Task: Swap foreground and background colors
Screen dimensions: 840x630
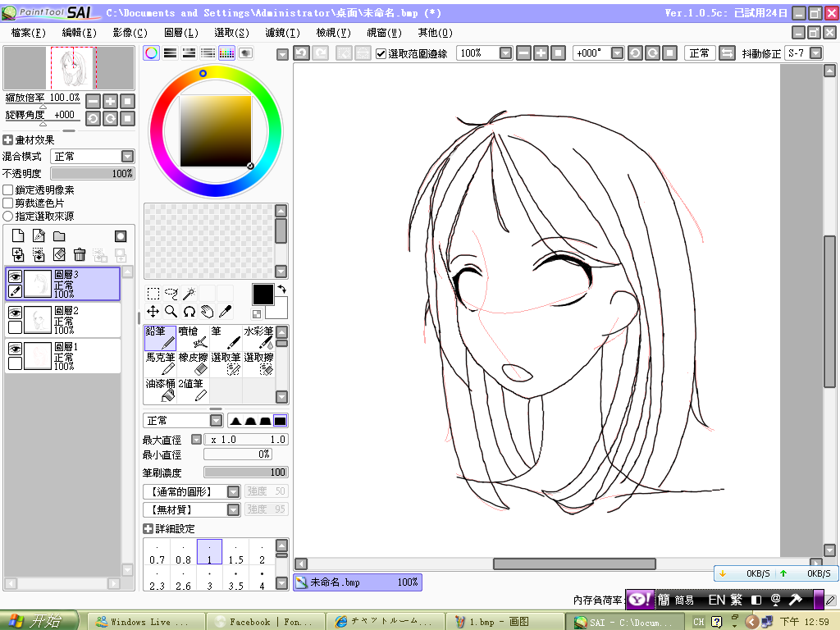Action: tap(282, 290)
